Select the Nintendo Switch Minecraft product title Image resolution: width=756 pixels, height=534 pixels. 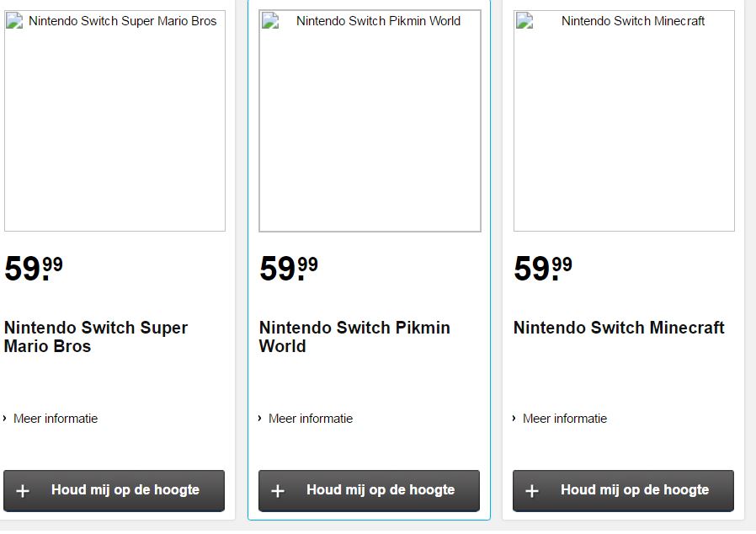pos(620,328)
